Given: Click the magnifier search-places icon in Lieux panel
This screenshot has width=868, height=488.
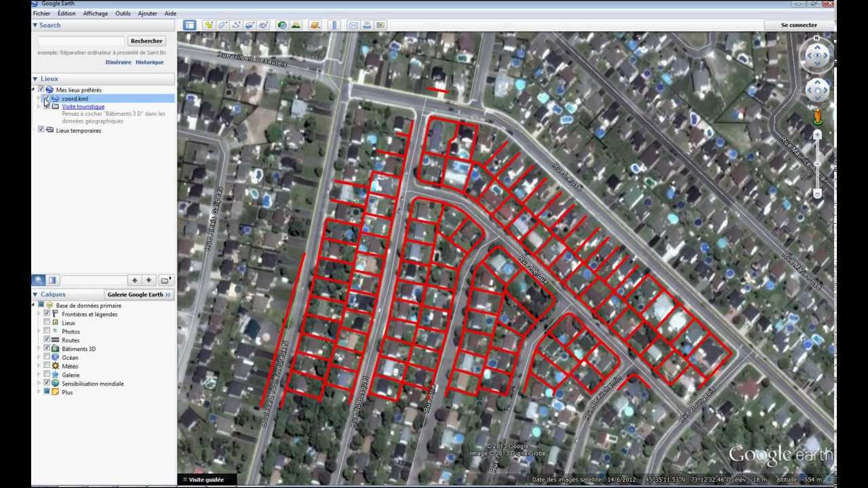Looking at the screenshot, I should coord(39,280).
